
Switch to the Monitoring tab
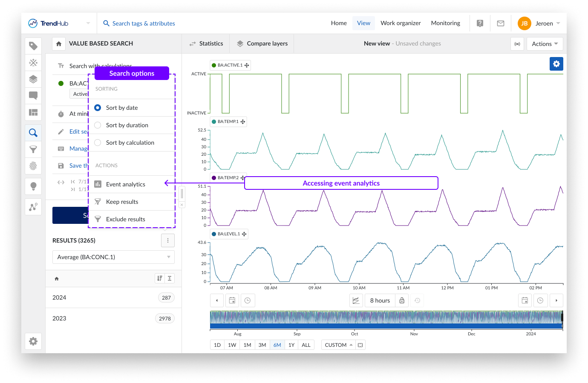(445, 23)
